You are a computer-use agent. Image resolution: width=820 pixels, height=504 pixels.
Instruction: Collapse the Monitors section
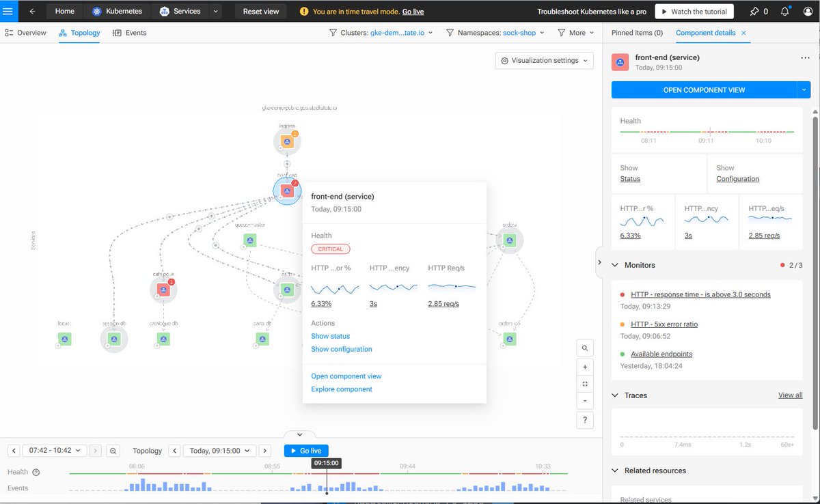(x=616, y=265)
